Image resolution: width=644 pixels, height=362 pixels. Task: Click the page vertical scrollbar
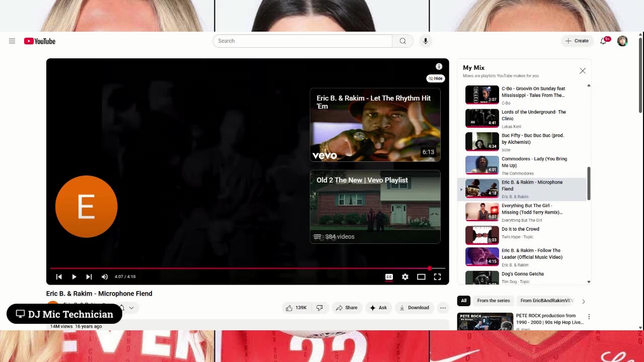pyautogui.click(x=640, y=75)
